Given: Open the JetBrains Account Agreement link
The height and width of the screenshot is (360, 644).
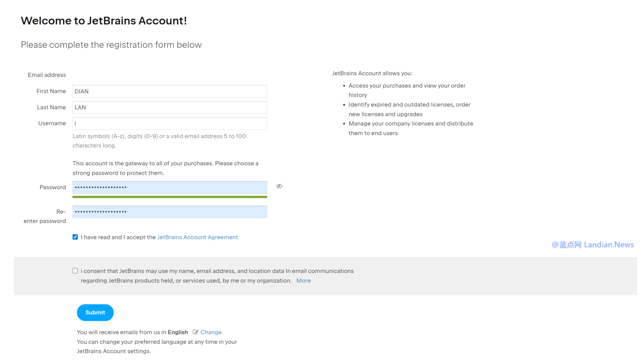Looking at the screenshot, I should [x=197, y=237].
